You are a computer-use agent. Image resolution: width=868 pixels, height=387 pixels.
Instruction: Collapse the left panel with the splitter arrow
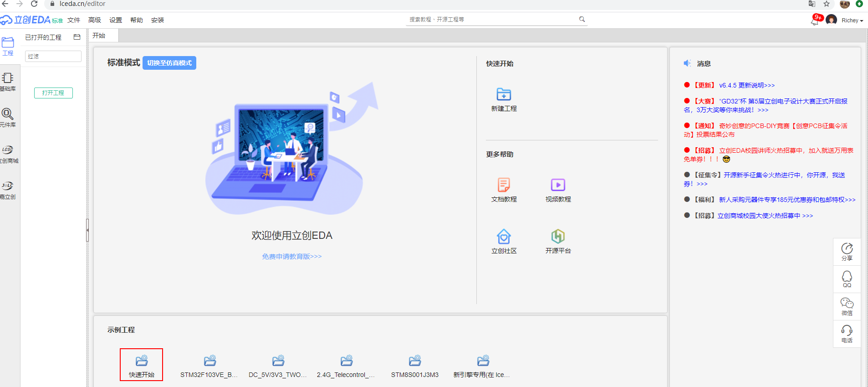87,230
